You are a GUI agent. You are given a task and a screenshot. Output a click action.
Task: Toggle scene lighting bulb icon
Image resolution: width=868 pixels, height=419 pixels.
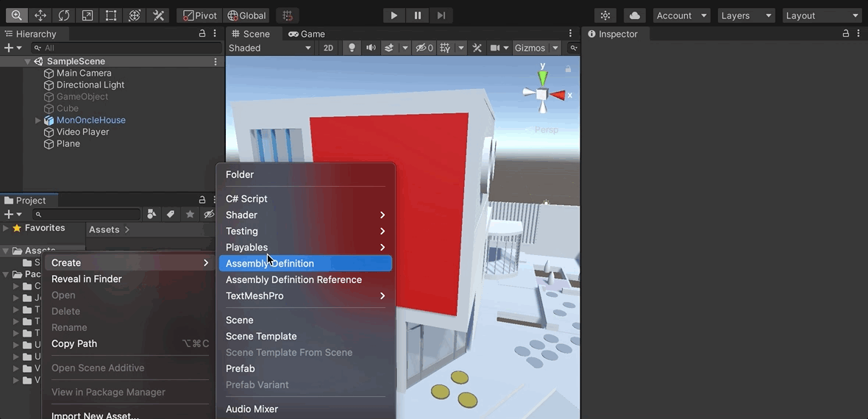(352, 48)
